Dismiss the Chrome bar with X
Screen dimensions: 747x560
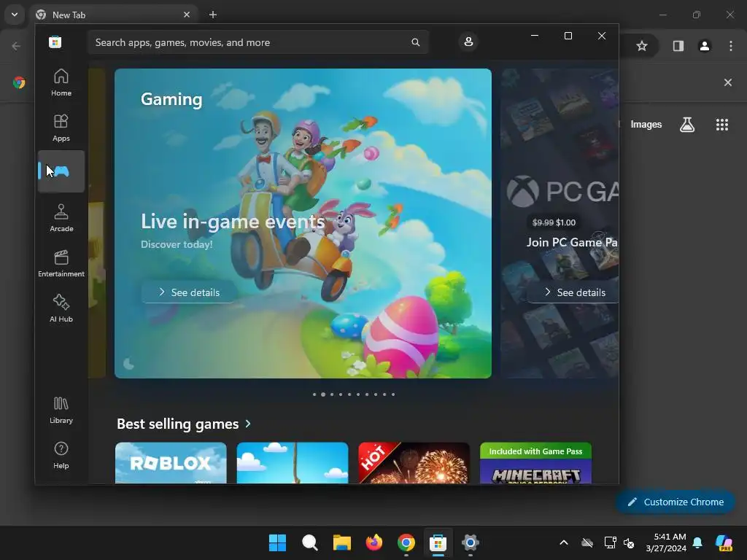coord(728,82)
